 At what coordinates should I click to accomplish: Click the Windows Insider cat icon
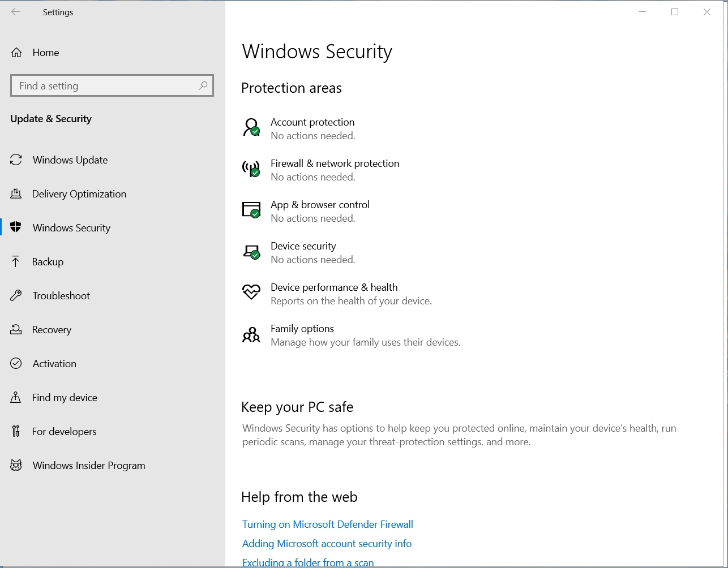[x=16, y=465]
